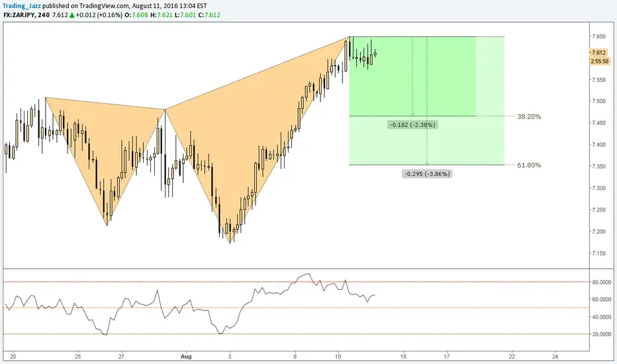Viewport: 617px width, 364px height.
Task: Open the Trading_Jazz author link
Action: coord(22,6)
